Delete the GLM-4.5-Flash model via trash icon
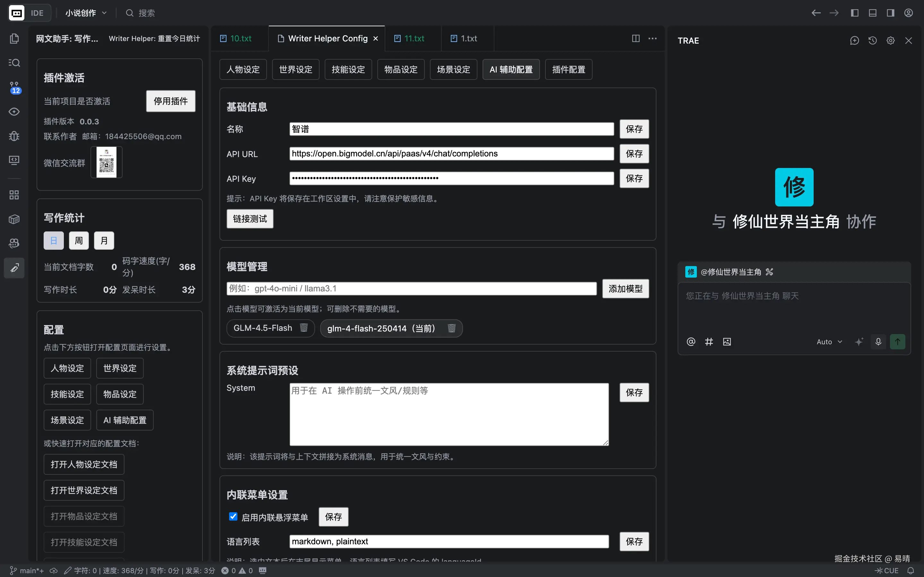 point(304,328)
